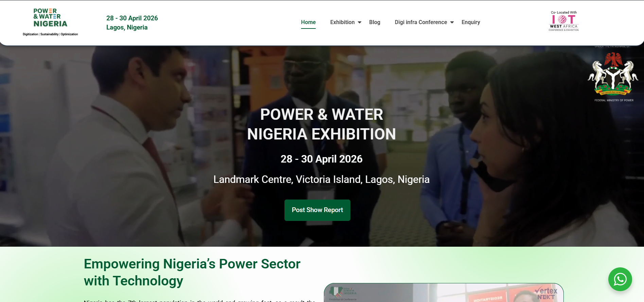
Task: Expand the Digi infra Conference dropdown arrow
Action: click(452, 22)
